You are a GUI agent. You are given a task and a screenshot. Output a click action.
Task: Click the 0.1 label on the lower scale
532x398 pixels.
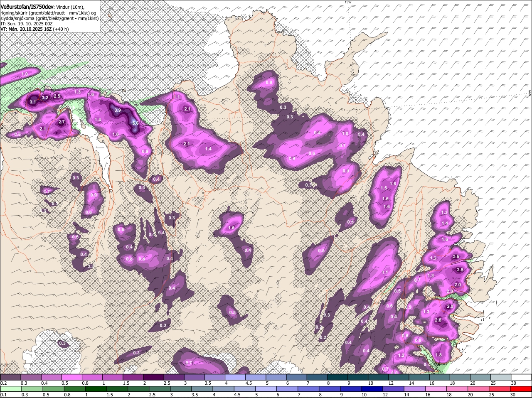tap(3, 395)
